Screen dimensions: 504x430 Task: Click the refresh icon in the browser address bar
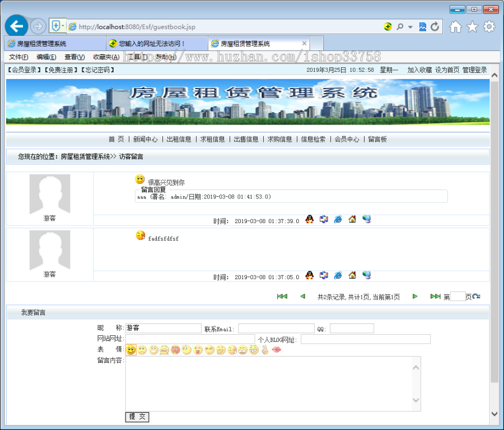click(436, 26)
